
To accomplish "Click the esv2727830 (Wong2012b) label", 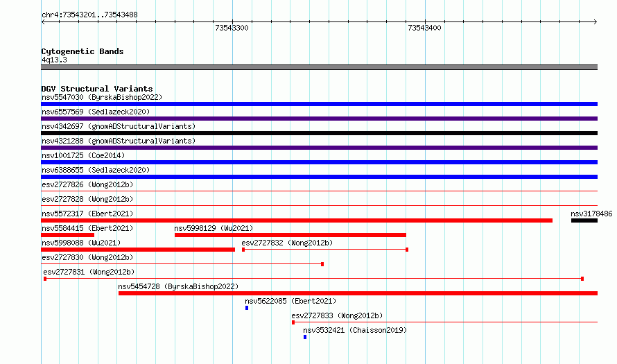I will pyautogui.click(x=87, y=257).
